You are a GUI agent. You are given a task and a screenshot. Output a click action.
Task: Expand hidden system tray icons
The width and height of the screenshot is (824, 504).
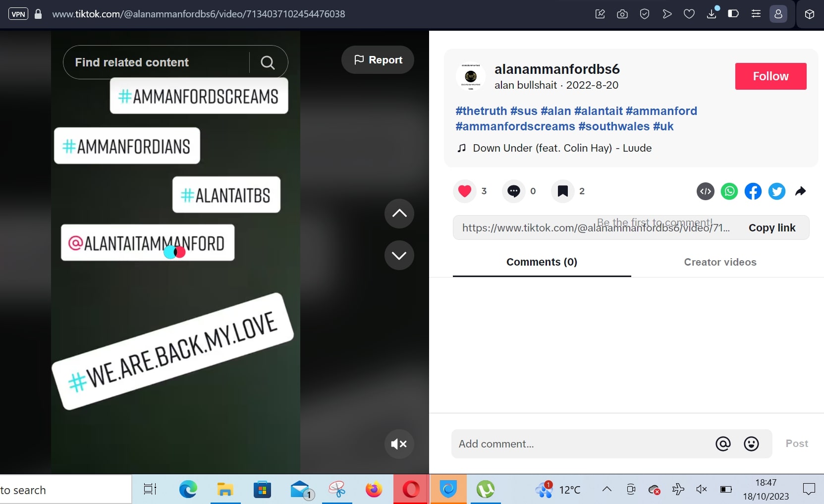coord(606,490)
